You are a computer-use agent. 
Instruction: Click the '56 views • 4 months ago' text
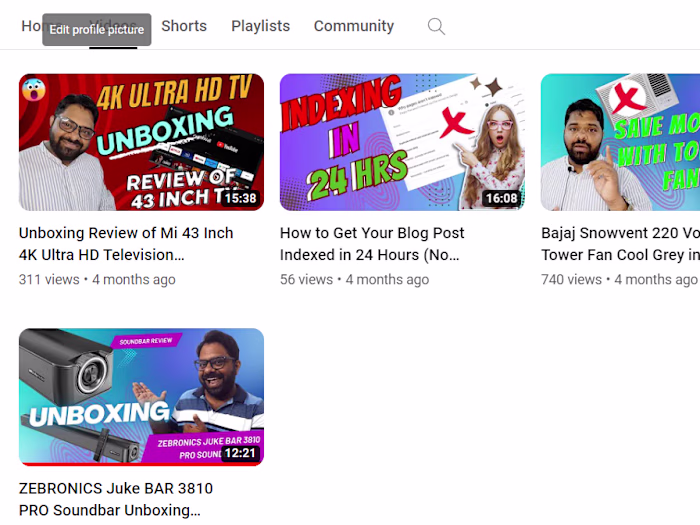tap(354, 279)
